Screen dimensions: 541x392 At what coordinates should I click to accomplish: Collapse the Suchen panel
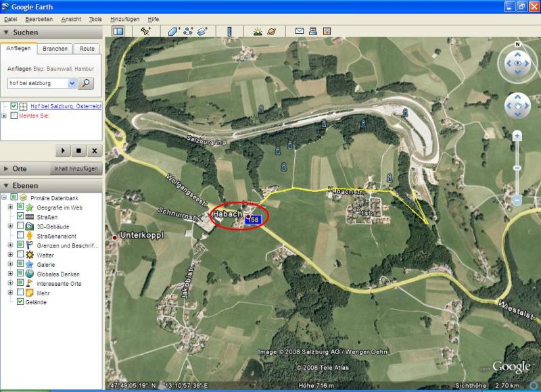coord(7,32)
